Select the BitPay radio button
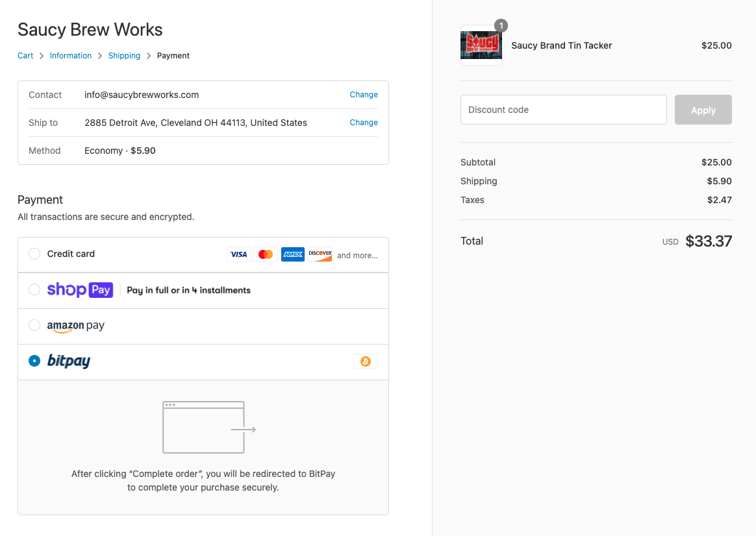Image resolution: width=756 pixels, height=536 pixels. pyautogui.click(x=34, y=361)
